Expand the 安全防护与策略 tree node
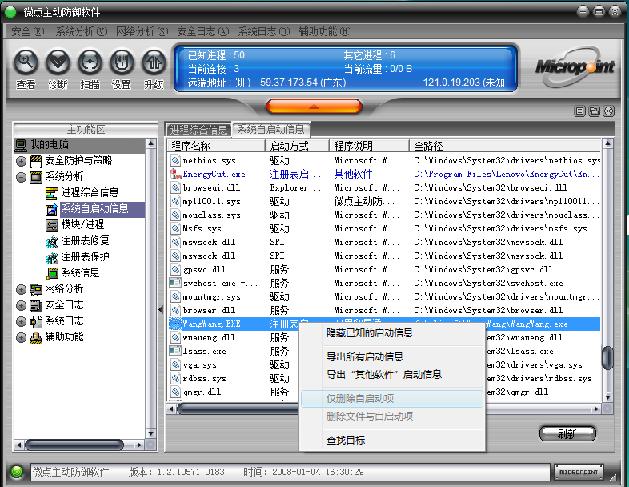Screen dimensions: 629x487 point(21,161)
